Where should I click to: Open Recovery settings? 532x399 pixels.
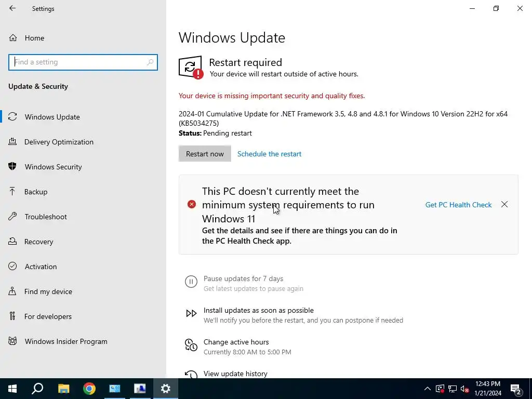[83, 242]
